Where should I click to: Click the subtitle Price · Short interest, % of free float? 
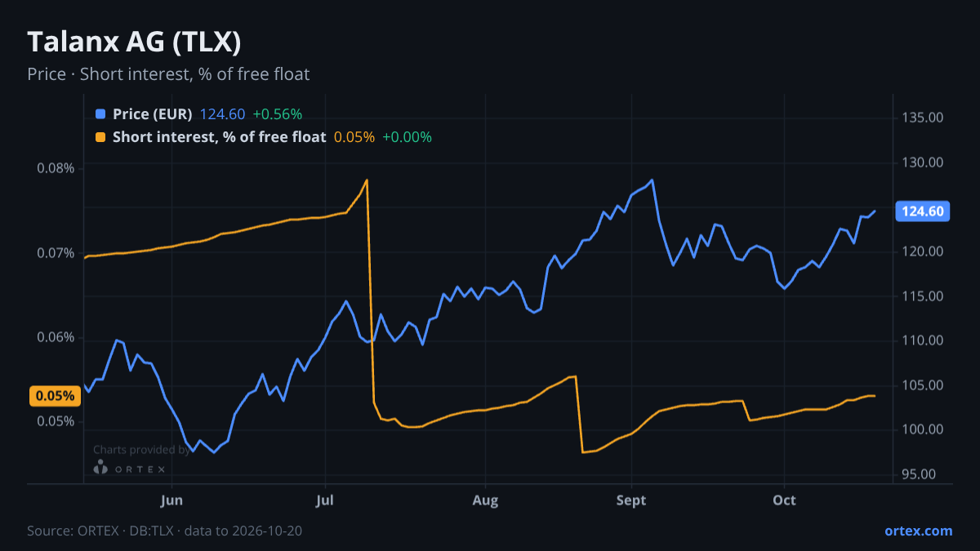click(168, 74)
